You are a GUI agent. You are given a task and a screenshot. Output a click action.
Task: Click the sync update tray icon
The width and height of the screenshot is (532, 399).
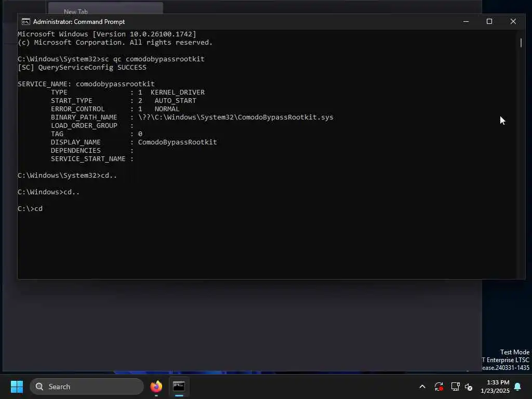438,387
